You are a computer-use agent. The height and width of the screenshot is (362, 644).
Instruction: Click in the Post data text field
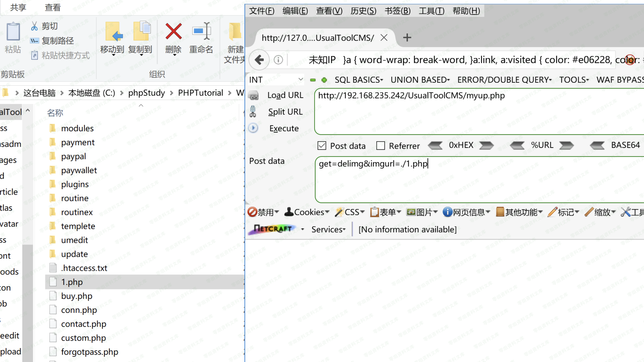(475, 180)
